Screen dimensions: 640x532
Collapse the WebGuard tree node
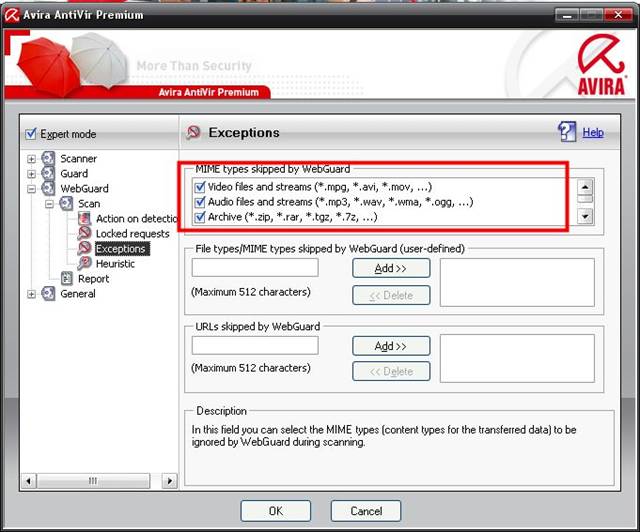32,189
